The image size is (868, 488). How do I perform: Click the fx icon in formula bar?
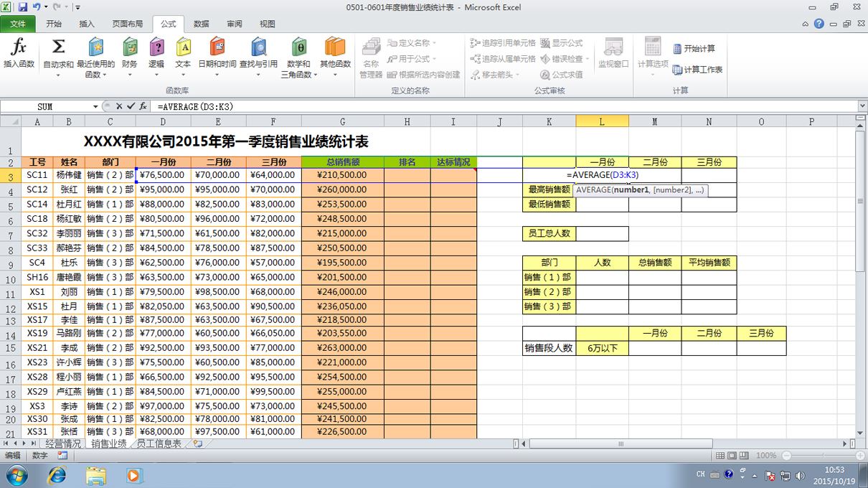pyautogui.click(x=143, y=106)
